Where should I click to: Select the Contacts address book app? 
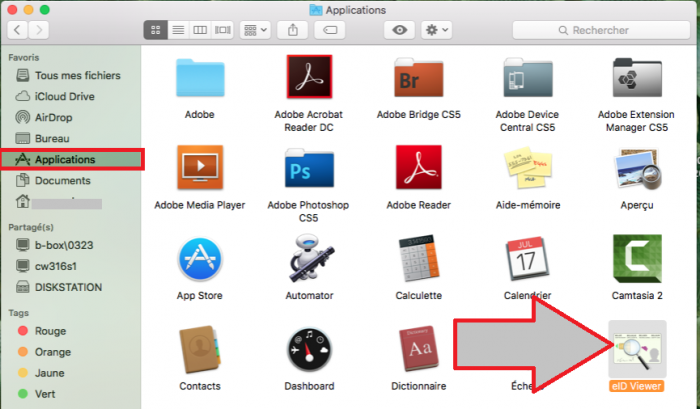[x=200, y=350]
